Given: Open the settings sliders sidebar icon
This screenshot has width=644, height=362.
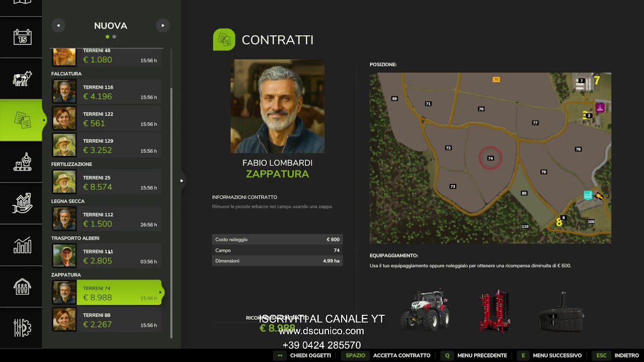Looking at the screenshot, I should tap(22, 328).
